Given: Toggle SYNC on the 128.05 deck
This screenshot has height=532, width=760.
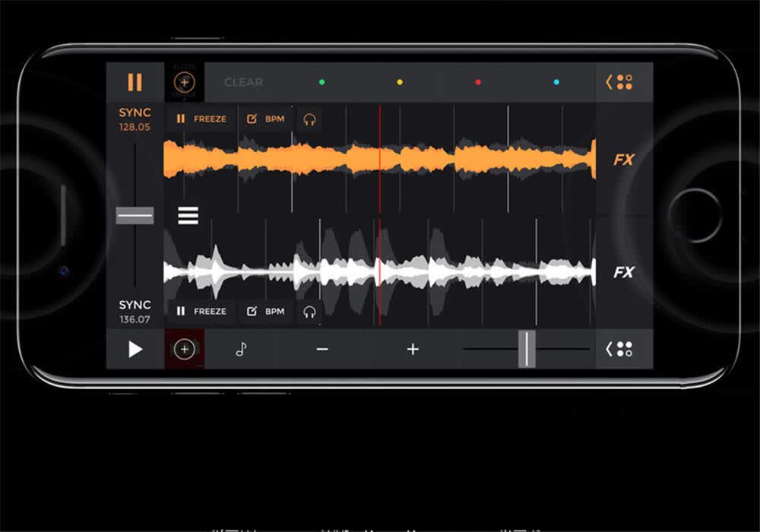Looking at the screenshot, I should click(135, 113).
